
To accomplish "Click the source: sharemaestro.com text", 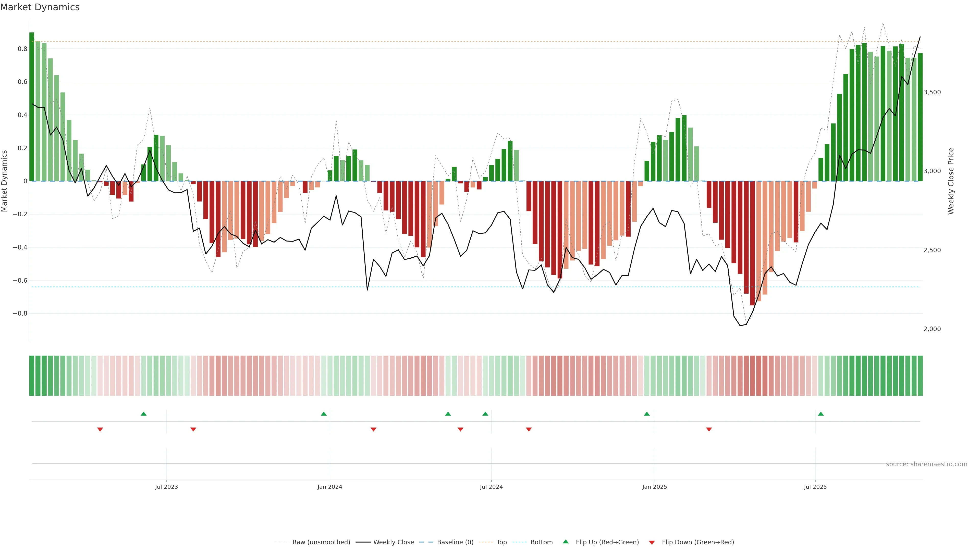I will [x=926, y=464].
